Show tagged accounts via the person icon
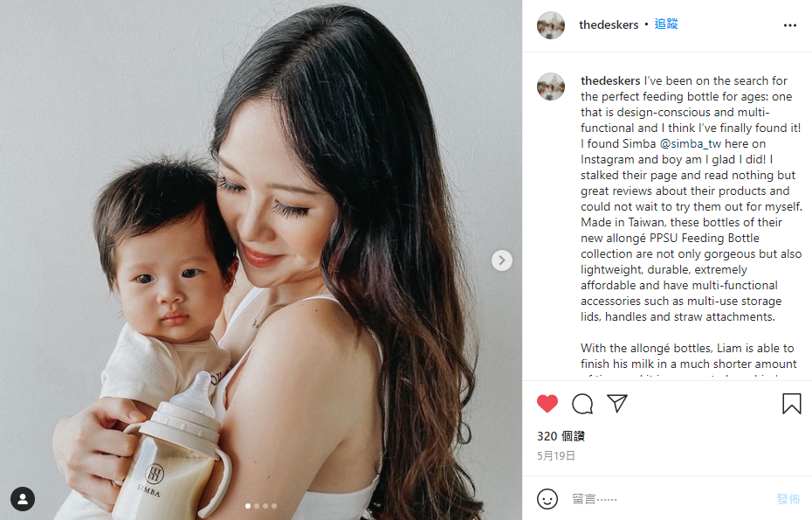Image resolution: width=812 pixels, height=520 pixels. [x=23, y=499]
